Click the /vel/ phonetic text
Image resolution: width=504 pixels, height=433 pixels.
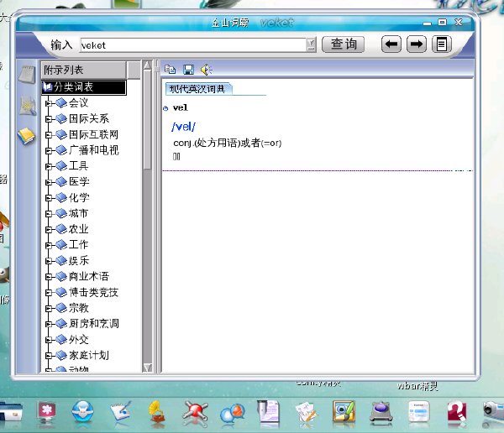[183, 127]
